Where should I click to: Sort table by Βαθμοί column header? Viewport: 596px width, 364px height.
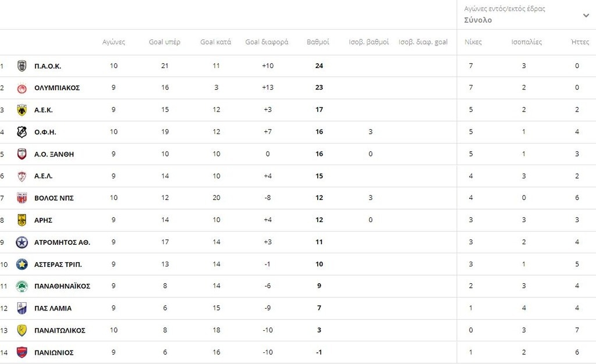(x=318, y=42)
